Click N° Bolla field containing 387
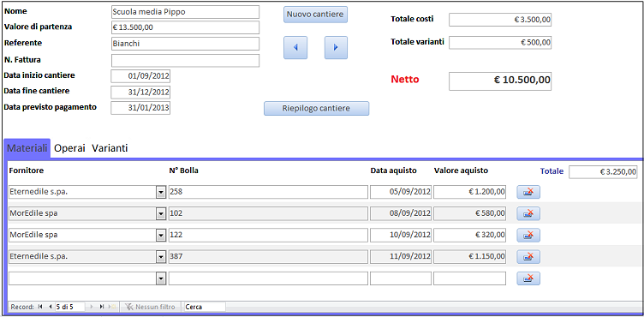The width and height of the screenshot is (644, 317). 268,256
